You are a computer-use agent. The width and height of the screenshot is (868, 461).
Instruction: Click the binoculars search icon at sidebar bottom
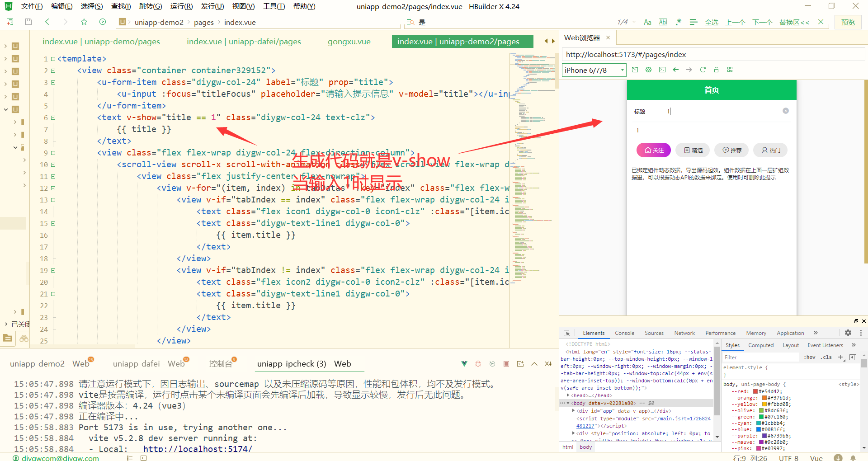[x=24, y=338]
